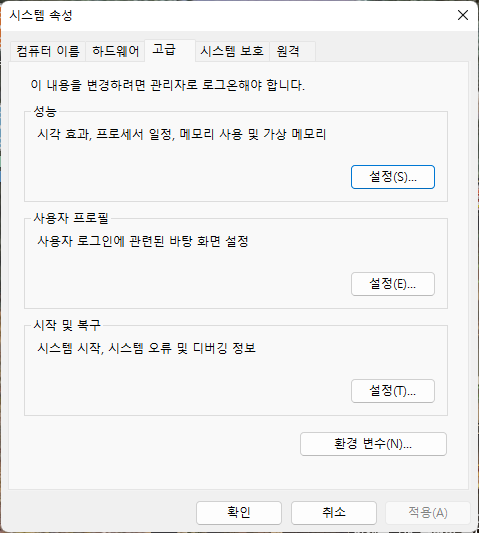The width and height of the screenshot is (479, 533).
Task: Click the 적용(A) apply button
Action: [428, 513]
